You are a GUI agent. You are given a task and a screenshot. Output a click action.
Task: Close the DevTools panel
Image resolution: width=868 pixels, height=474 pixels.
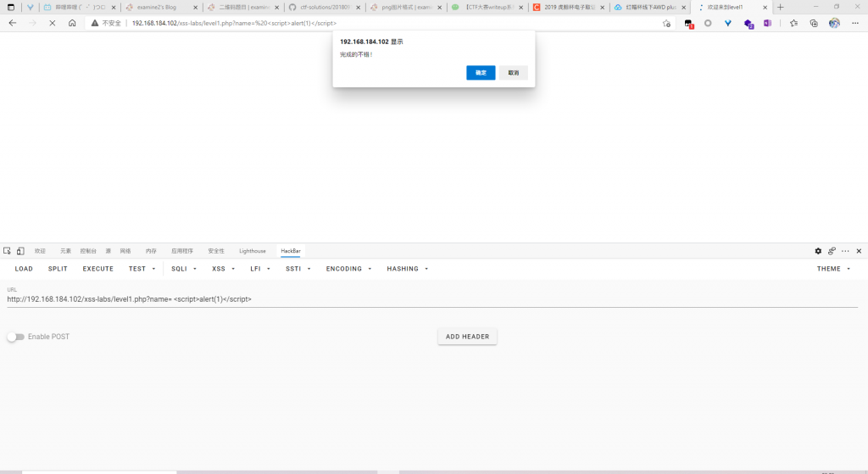pos(860,251)
